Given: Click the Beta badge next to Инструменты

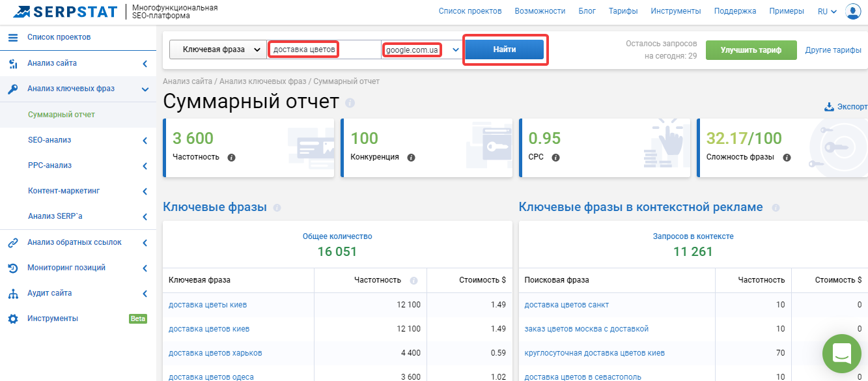Looking at the screenshot, I should tap(138, 319).
